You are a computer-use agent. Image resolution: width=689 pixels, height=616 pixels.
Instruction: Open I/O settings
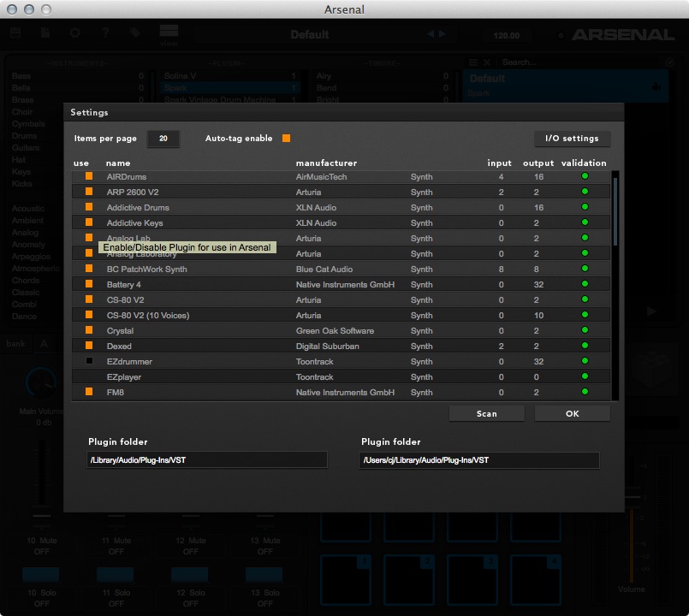tap(572, 139)
